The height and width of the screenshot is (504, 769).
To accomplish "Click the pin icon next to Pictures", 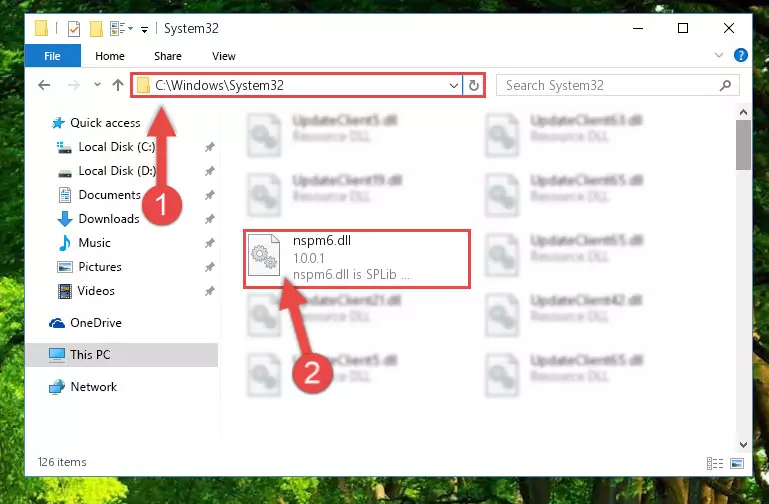I will pos(209,267).
